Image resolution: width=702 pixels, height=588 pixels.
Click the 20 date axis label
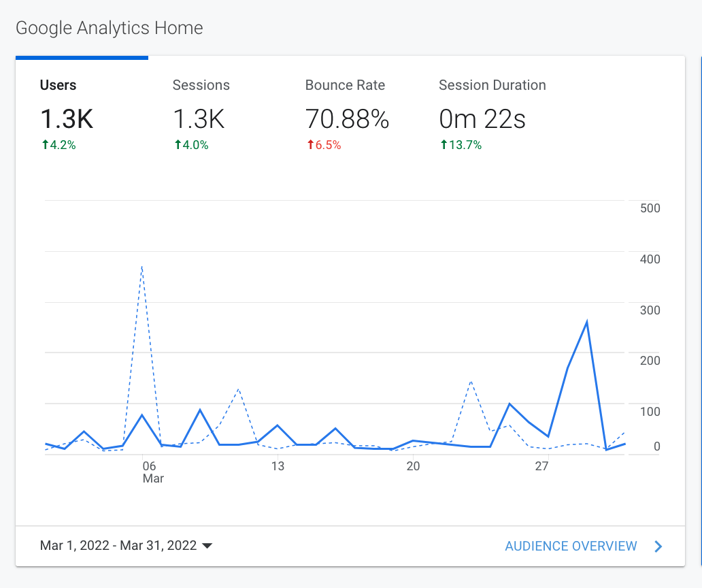click(413, 466)
